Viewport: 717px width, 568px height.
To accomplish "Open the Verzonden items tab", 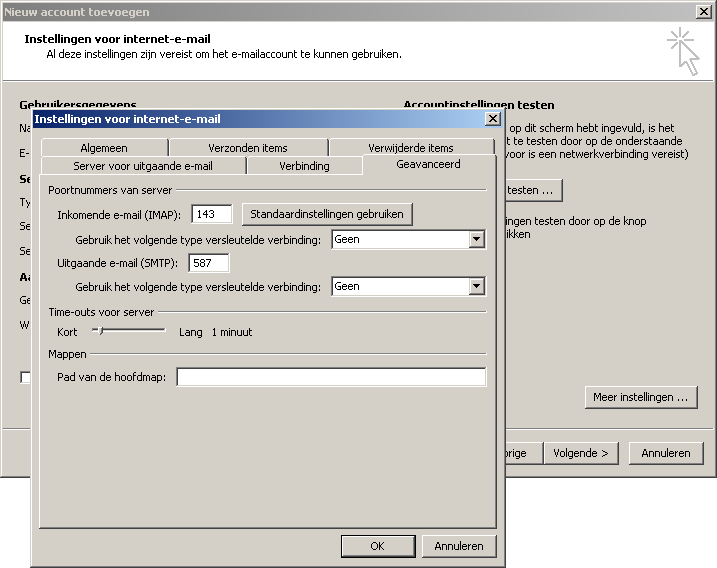I will [x=248, y=148].
